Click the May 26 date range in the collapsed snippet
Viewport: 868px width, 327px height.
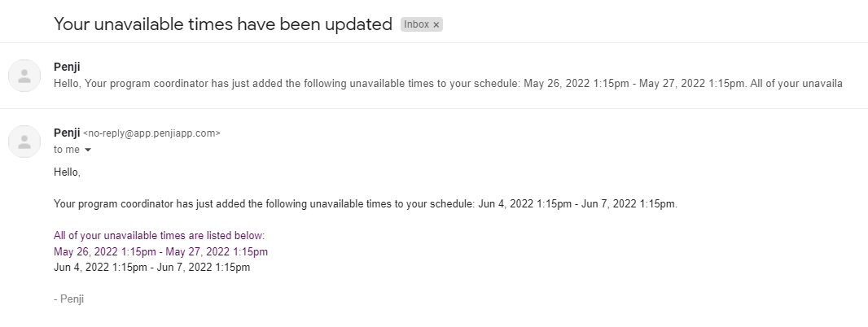coord(633,83)
